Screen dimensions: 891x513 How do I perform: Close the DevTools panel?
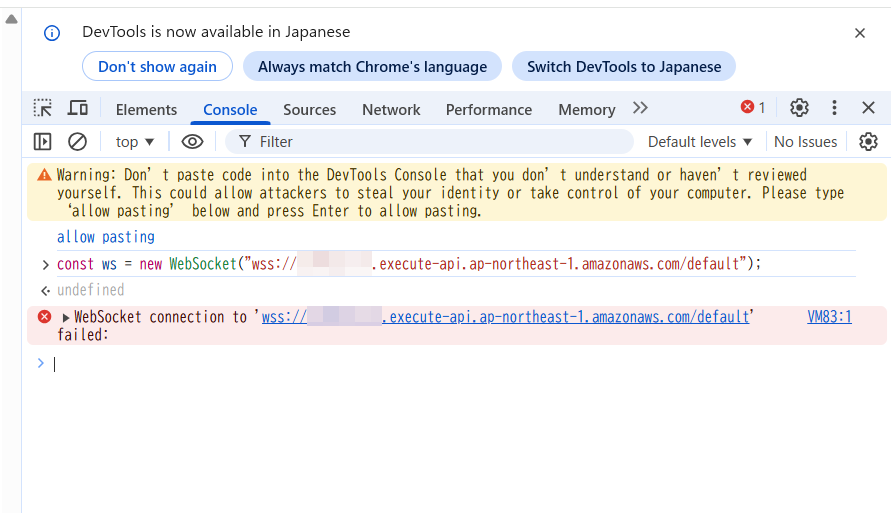[x=868, y=108]
